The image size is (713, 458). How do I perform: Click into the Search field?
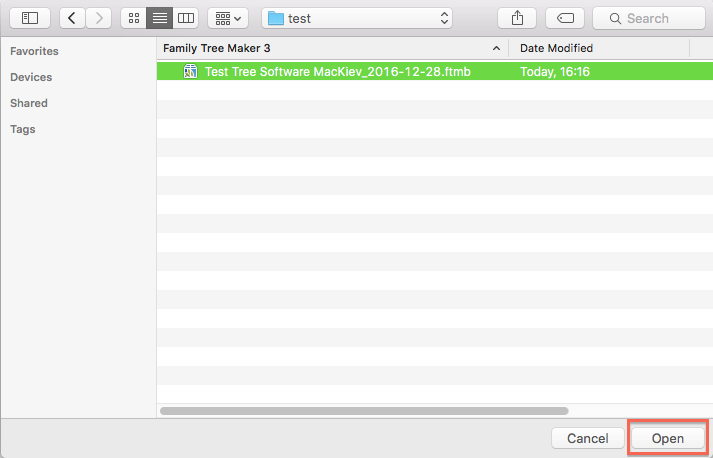(647, 18)
